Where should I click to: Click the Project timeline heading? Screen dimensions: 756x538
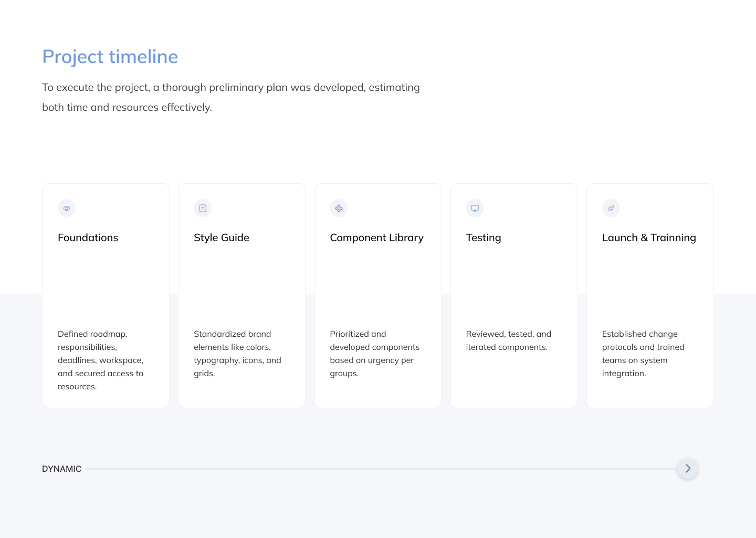point(110,57)
